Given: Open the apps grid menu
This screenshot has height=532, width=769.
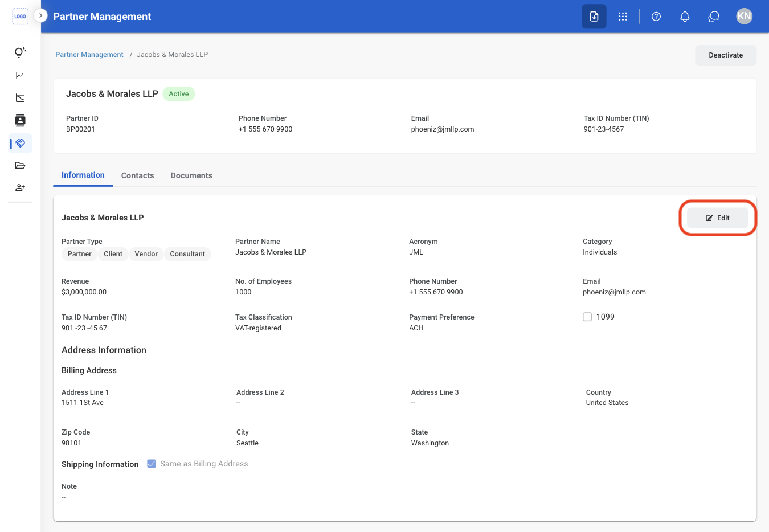Looking at the screenshot, I should coord(623,17).
